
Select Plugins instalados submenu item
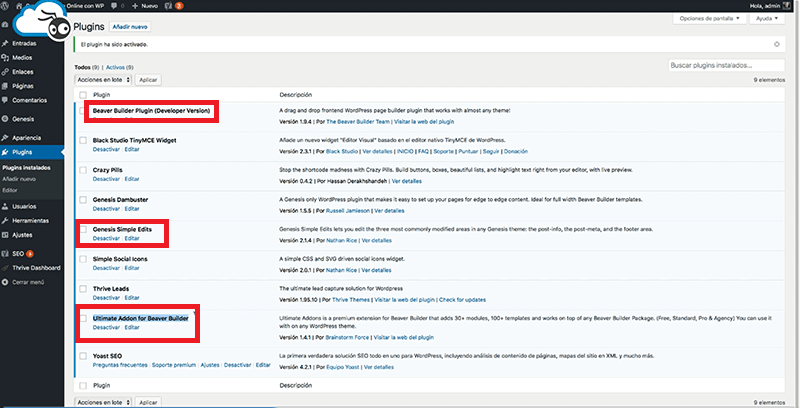pyautogui.click(x=26, y=168)
